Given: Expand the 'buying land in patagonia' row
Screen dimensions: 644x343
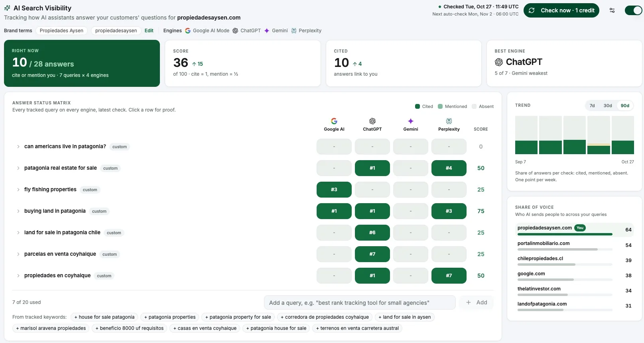Looking at the screenshot, I should tap(18, 211).
